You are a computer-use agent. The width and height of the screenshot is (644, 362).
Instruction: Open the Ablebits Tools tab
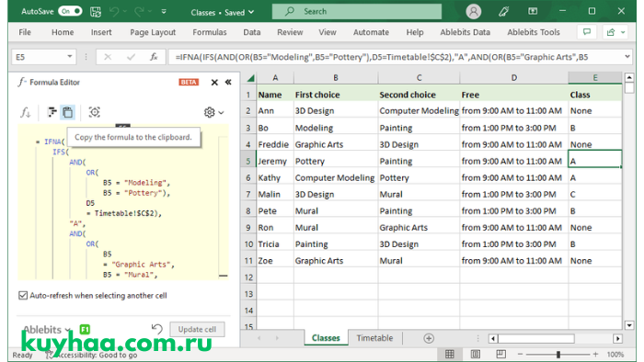(x=533, y=32)
